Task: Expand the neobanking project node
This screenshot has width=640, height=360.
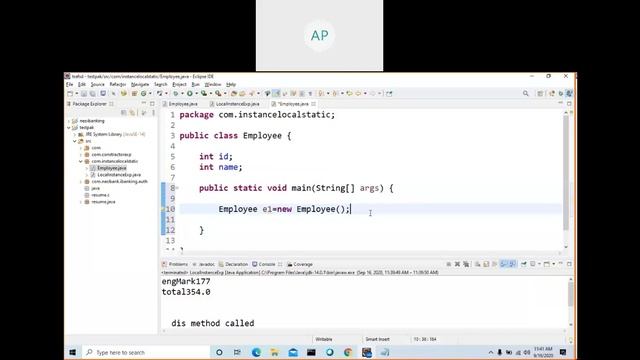Action: (x=69, y=121)
